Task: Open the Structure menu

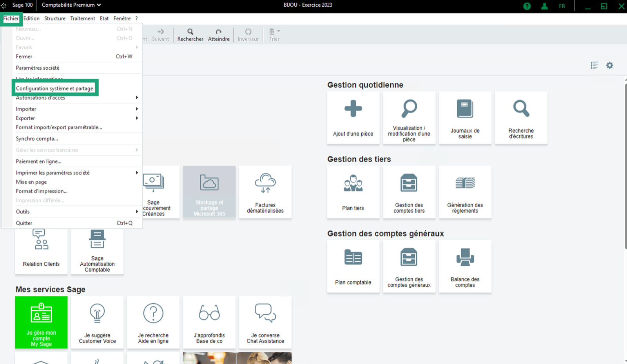Action: pyautogui.click(x=55, y=18)
